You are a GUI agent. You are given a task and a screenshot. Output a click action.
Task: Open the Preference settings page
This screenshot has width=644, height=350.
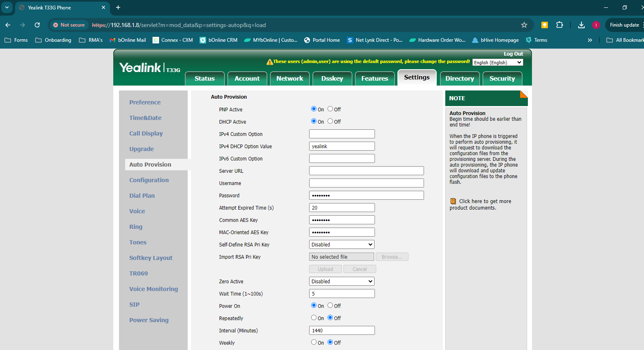[x=145, y=102]
